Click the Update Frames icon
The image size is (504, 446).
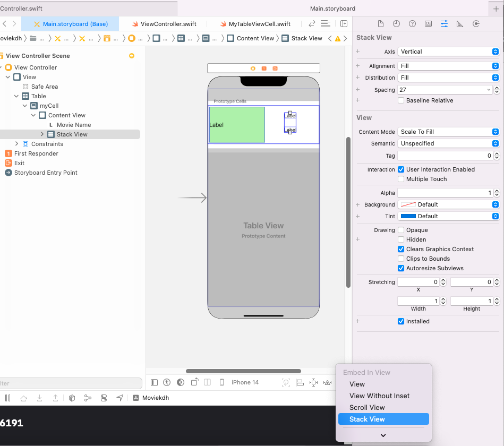[x=286, y=382]
